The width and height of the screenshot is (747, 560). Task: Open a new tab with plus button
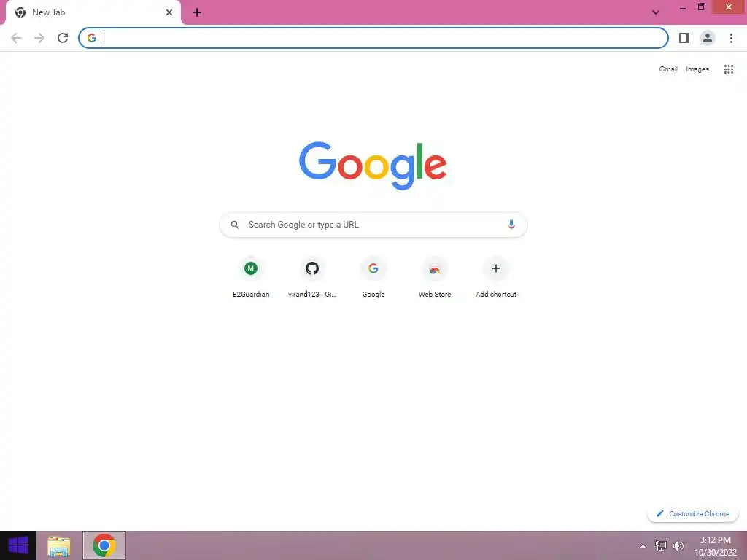pyautogui.click(x=197, y=12)
